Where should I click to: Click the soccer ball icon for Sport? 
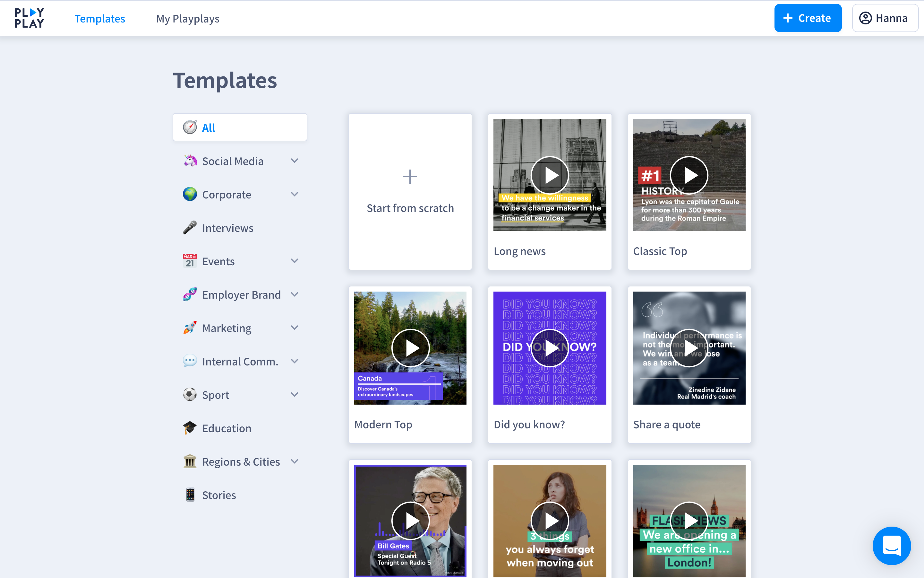coord(190,395)
